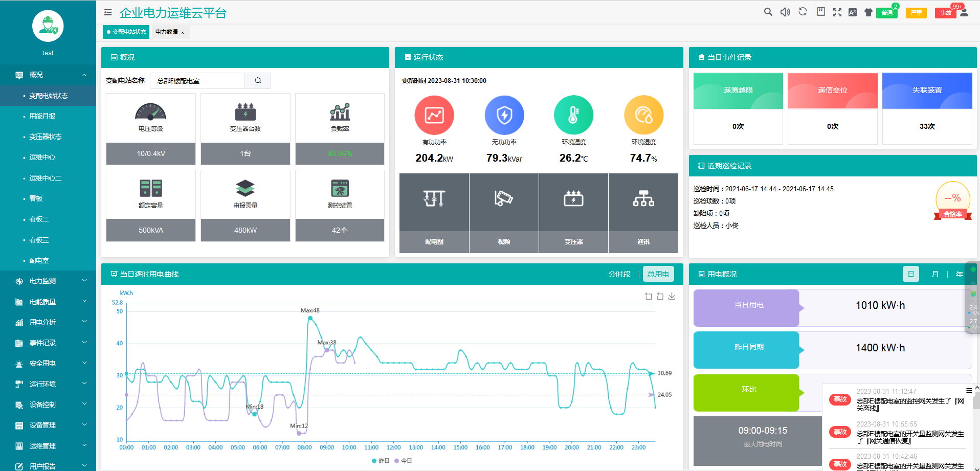Click the 额定容量 server icon
Viewport: 980px width, 471px height.
pos(151,188)
